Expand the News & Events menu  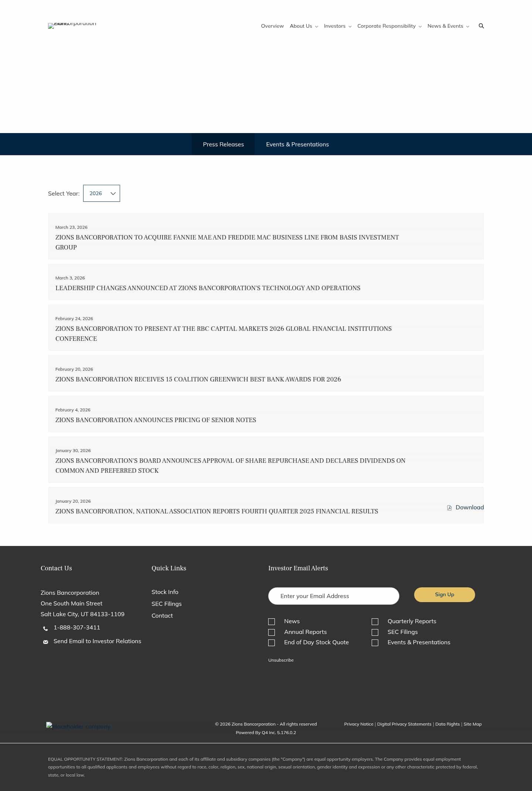coord(448,26)
